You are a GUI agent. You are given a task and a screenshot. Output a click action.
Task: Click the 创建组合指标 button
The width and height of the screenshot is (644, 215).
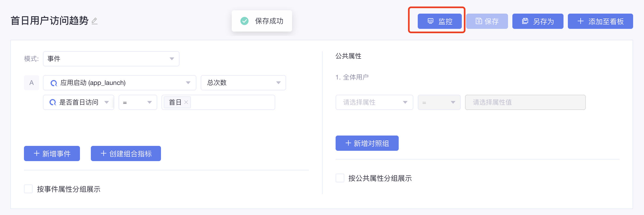tap(126, 153)
